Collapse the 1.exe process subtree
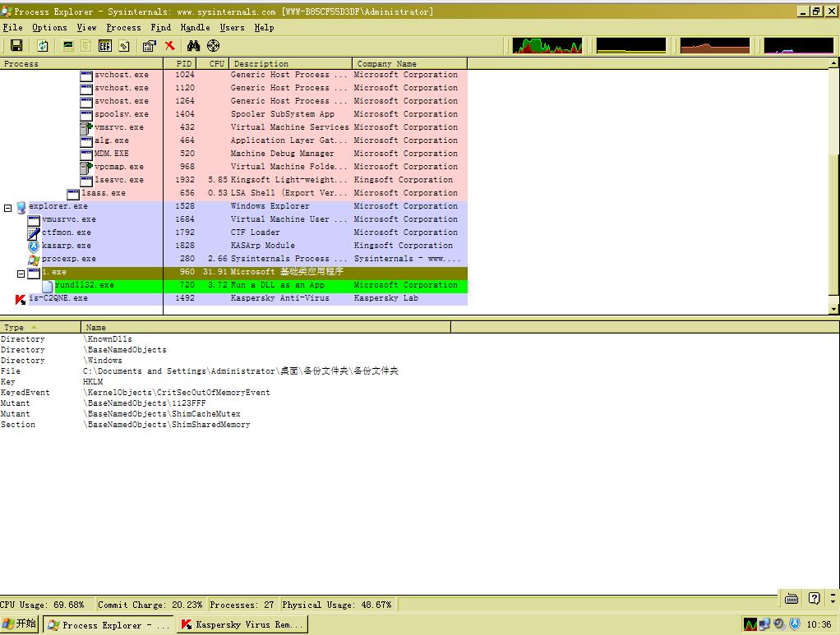 [21, 273]
